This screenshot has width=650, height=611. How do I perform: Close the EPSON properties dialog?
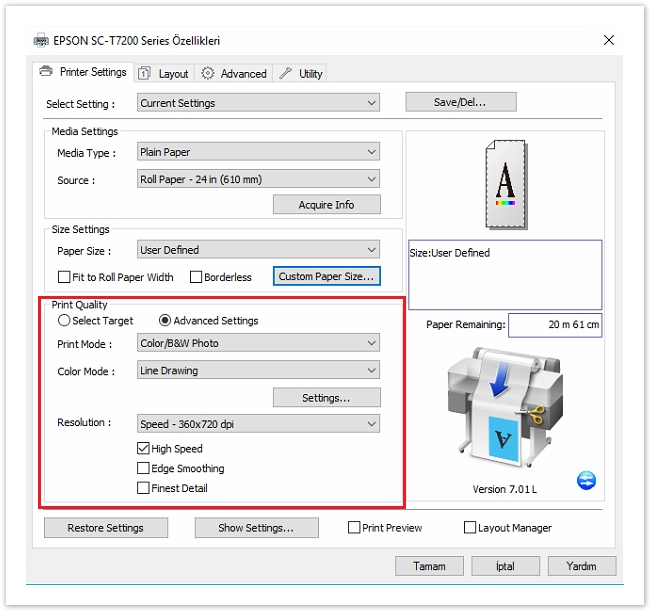point(609,40)
